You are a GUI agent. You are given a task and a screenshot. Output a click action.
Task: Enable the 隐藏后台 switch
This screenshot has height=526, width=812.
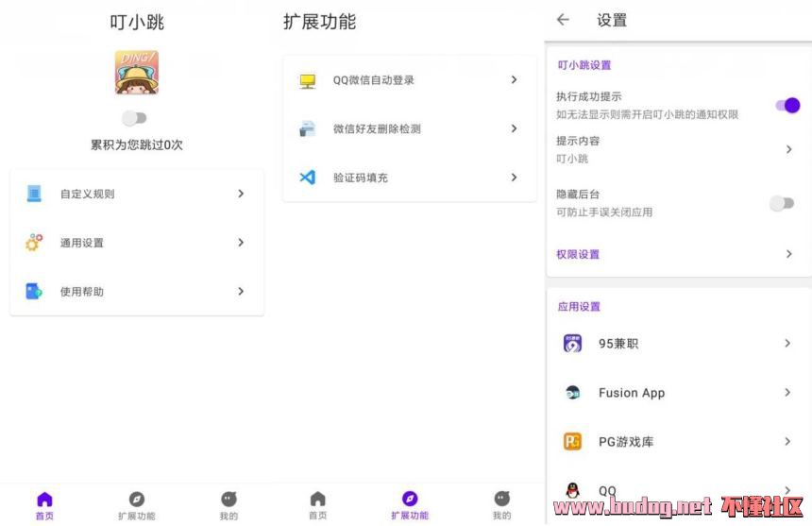[x=782, y=203]
